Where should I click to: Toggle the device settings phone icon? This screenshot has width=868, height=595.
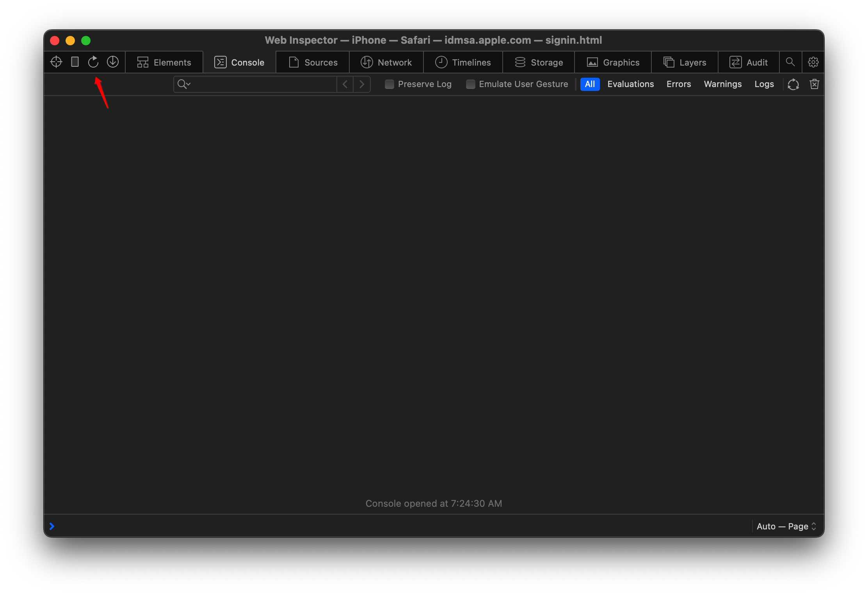point(75,62)
